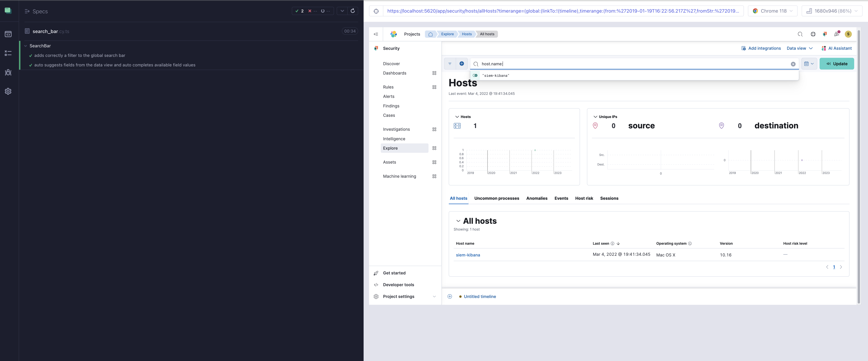This screenshot has height=361, width=868.
Task: Switch to Anomalies tab
Action: click(536, 198)
